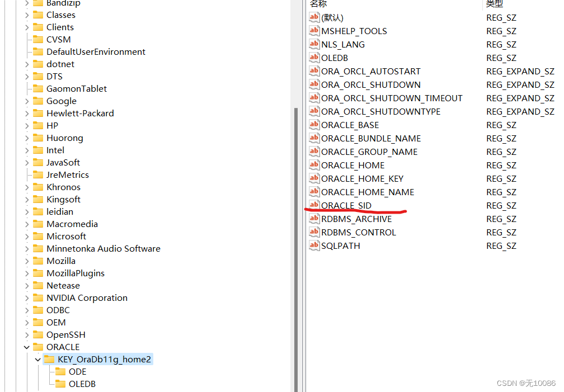Select the Clients tree key
The width and height of the screenshot is (564, 392).
tap(60, 27)
